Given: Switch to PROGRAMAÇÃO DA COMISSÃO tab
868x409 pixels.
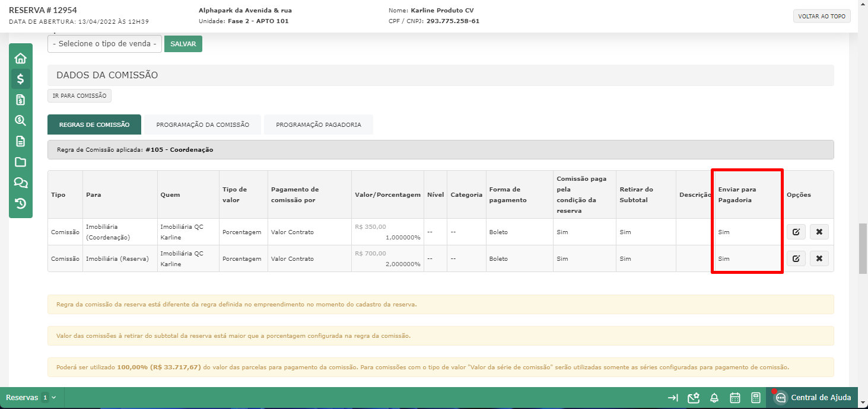Looking at the screenshot, I should (203, 124).
